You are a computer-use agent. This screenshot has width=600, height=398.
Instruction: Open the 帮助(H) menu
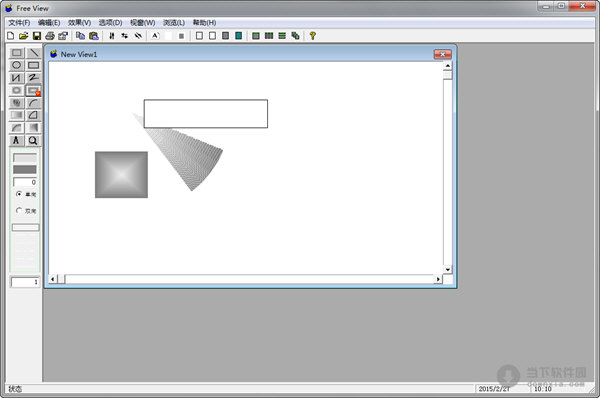click(204, 23)
